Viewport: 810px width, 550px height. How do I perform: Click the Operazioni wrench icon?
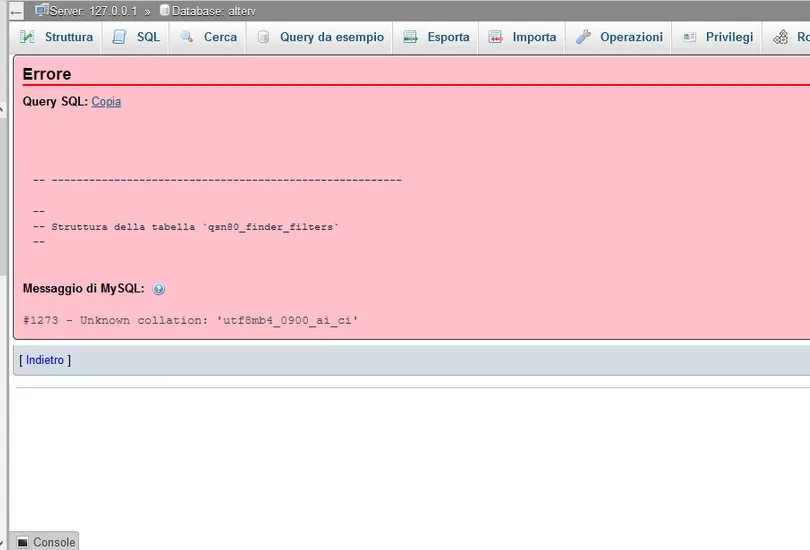coord(583,37)
